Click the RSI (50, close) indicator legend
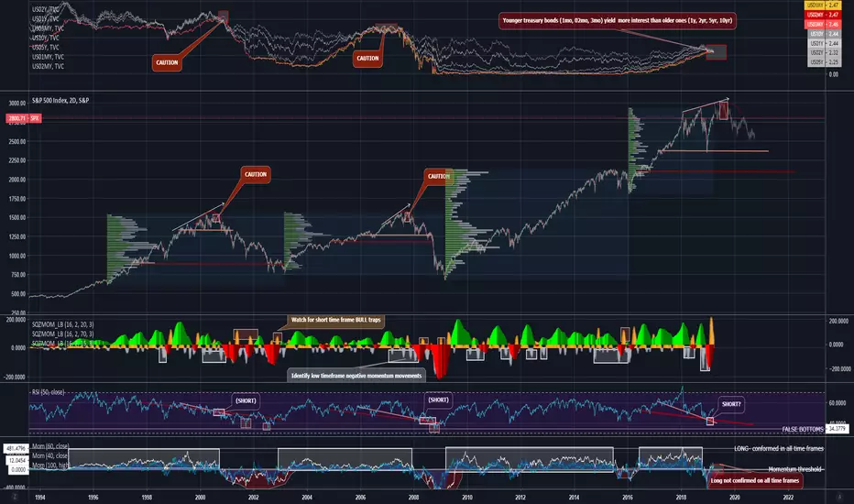Screen dimensions: 854x504 click(x=48, y=392)
